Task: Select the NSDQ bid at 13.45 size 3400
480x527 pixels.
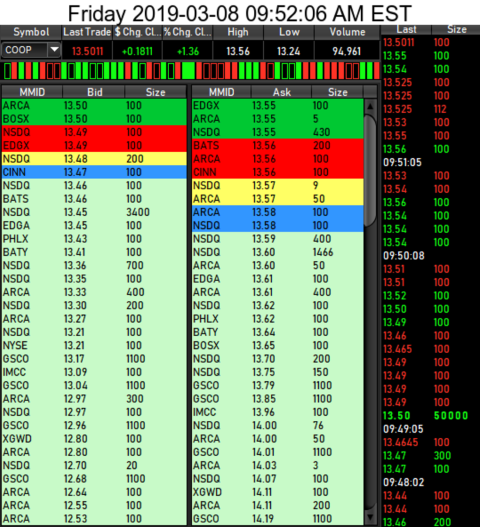Action: point(94,212)
